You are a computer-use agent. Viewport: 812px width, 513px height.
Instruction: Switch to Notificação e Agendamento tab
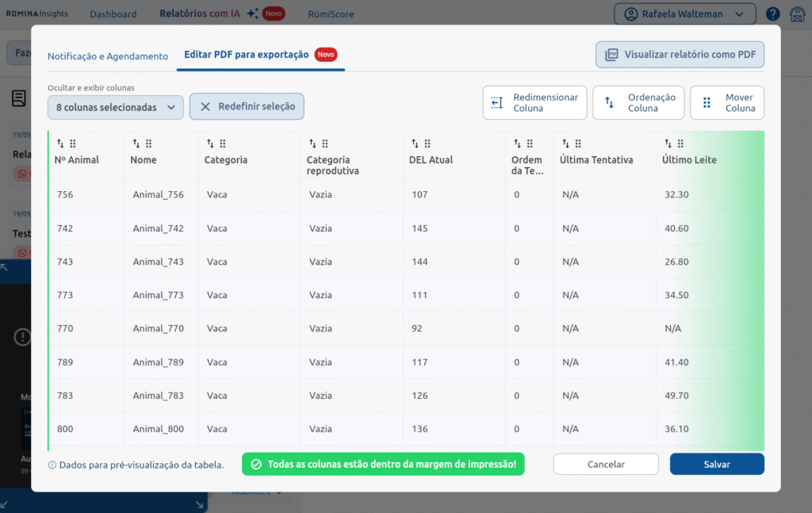coord(108,56)
